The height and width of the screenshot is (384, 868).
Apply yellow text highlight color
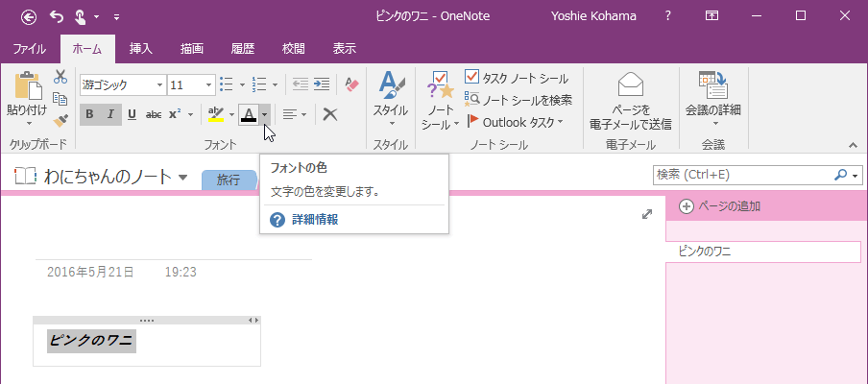click(x=216, y=114)
